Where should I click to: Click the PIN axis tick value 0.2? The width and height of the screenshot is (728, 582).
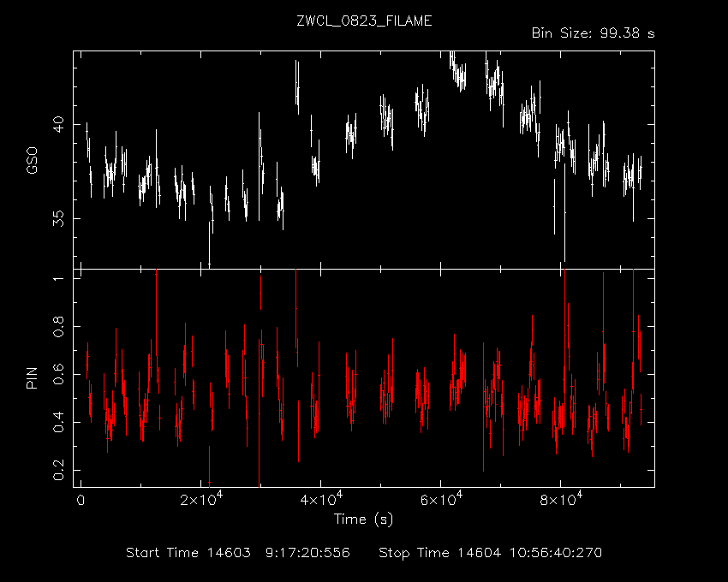(58, 470)
